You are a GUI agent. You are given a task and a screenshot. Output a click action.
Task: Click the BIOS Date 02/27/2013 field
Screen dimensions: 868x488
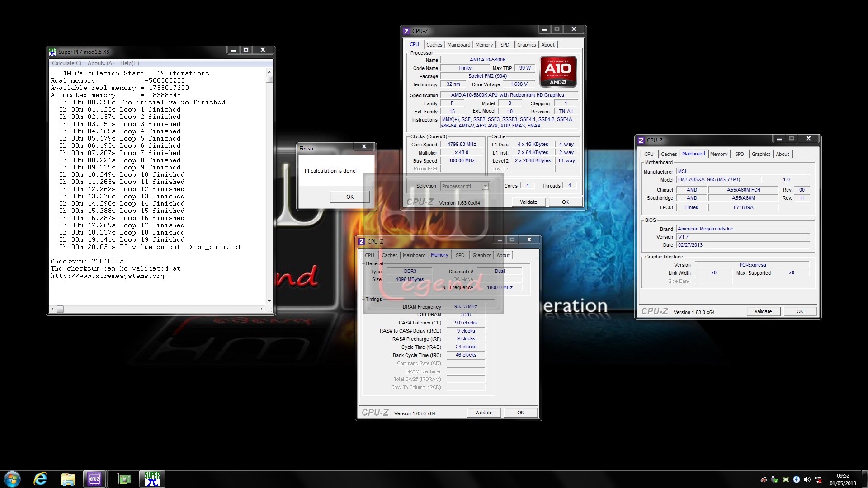743,245
